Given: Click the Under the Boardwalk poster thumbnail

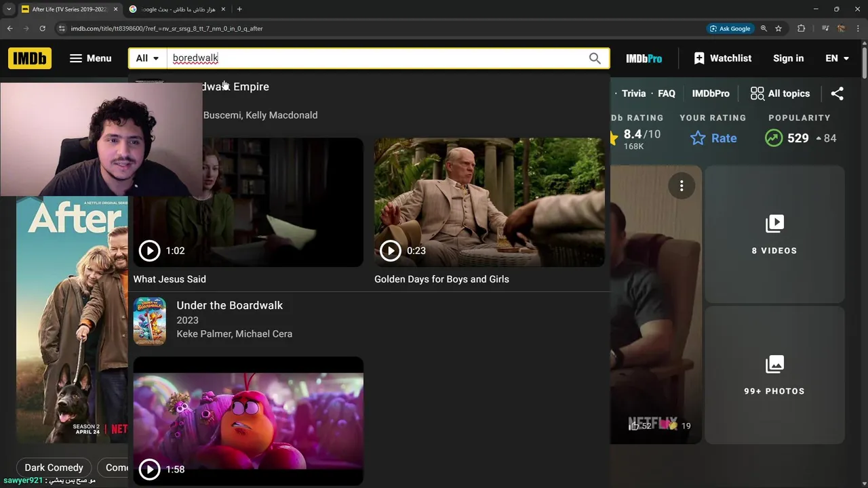Looking at the screenshot, I should 149,321.
